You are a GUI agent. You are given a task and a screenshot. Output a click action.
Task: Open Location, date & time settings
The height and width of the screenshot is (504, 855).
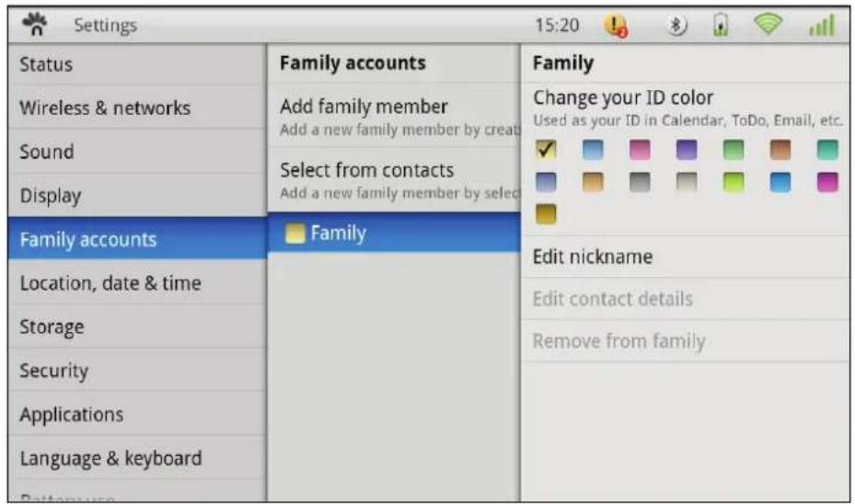pyautogui.click(x=137, y=282)
